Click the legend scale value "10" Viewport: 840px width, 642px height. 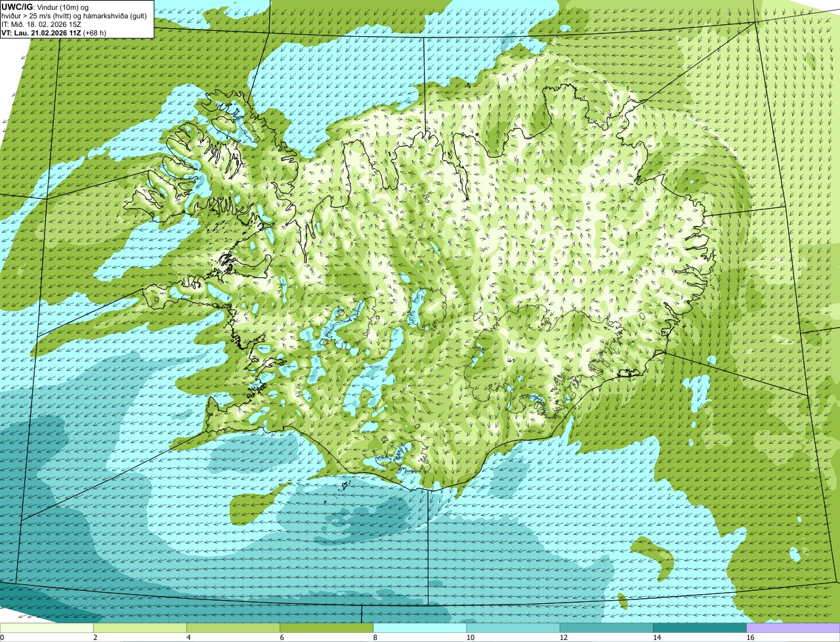coord(469,637)
